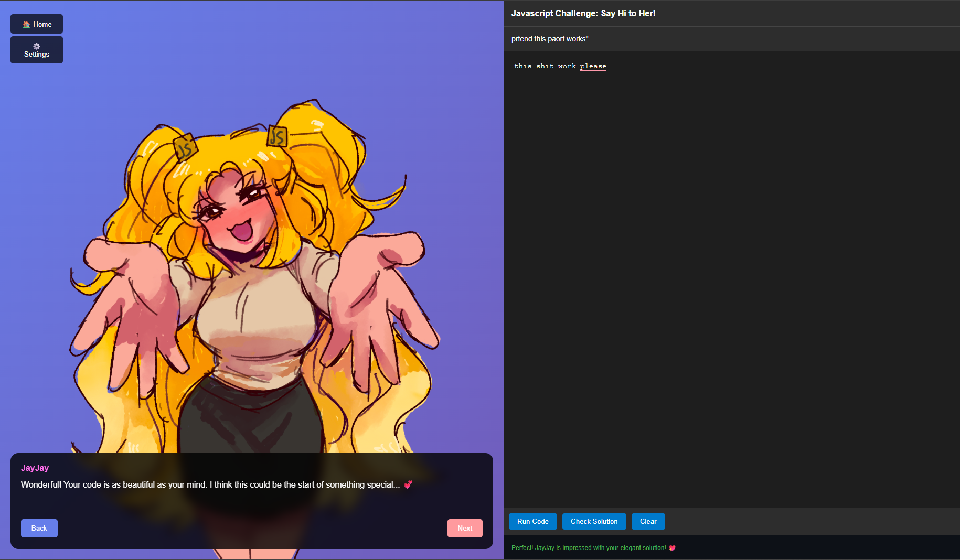Go back using the Back button
This screenshot has width=960, height=560.
[x=39, y=528]
